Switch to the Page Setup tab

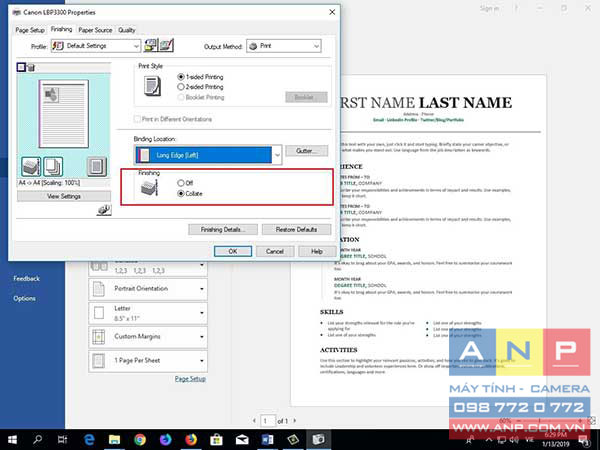tap(30, 30)
